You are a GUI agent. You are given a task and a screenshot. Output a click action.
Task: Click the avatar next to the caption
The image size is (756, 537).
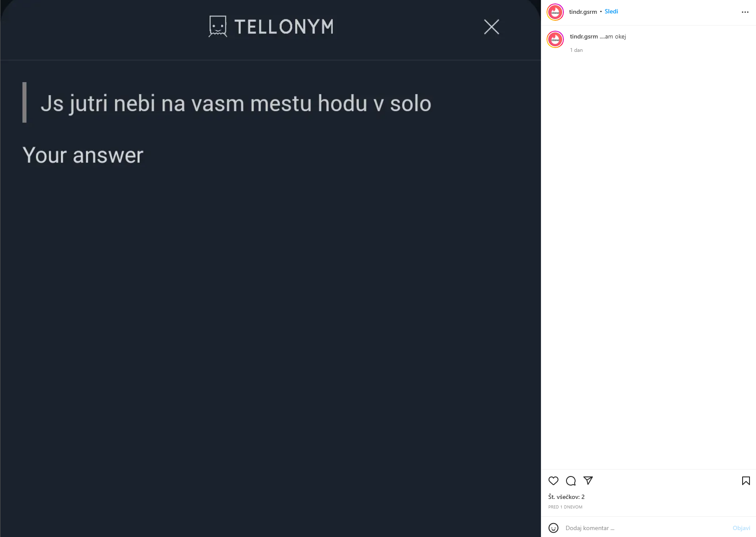point(555,39)
